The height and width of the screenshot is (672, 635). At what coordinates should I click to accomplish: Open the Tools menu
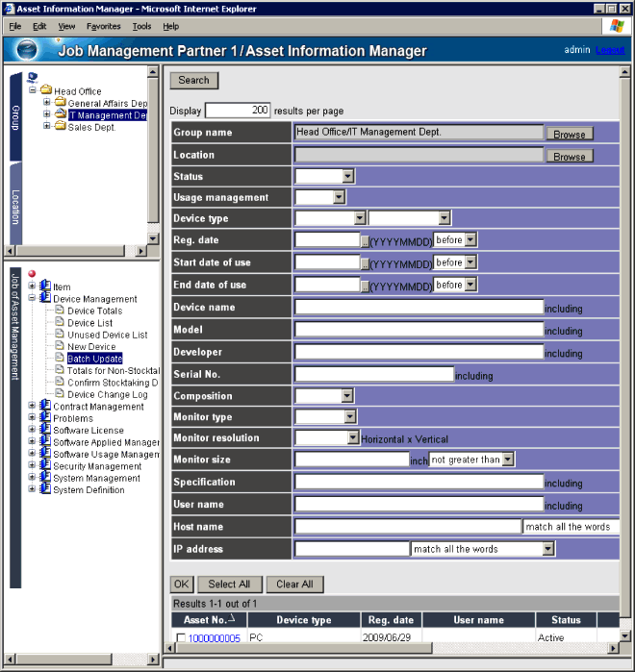141,26
